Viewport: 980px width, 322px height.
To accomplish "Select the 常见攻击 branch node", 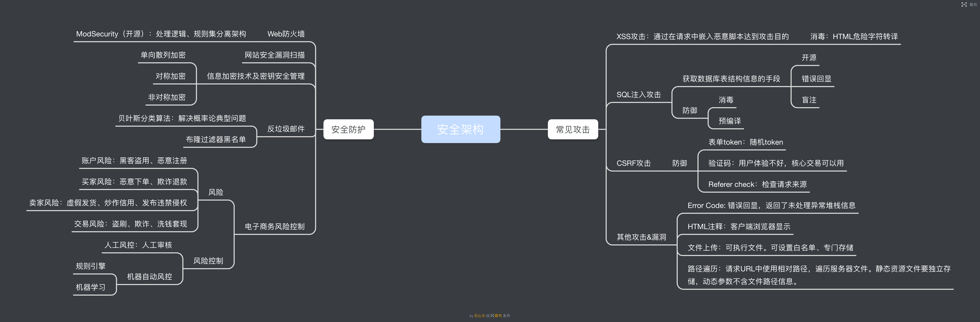I will click(x=573, y=129).
